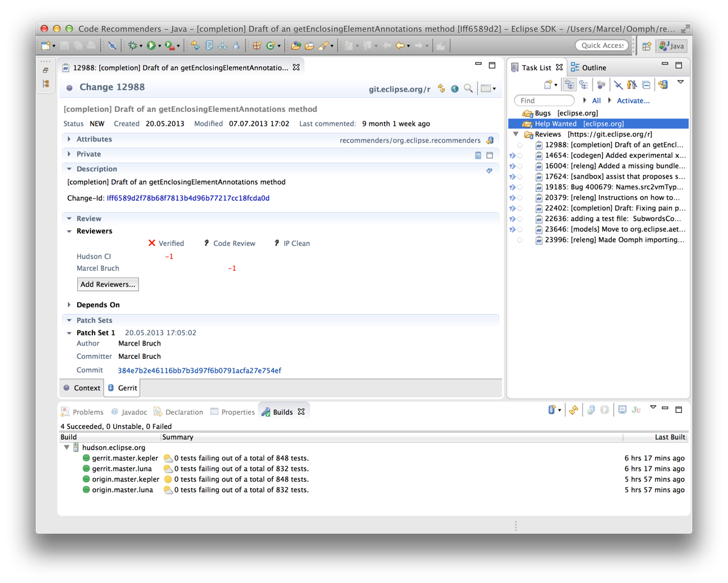Open the Problems tab
The width and height of the screenshot is (728, 583).
point(88,412)
